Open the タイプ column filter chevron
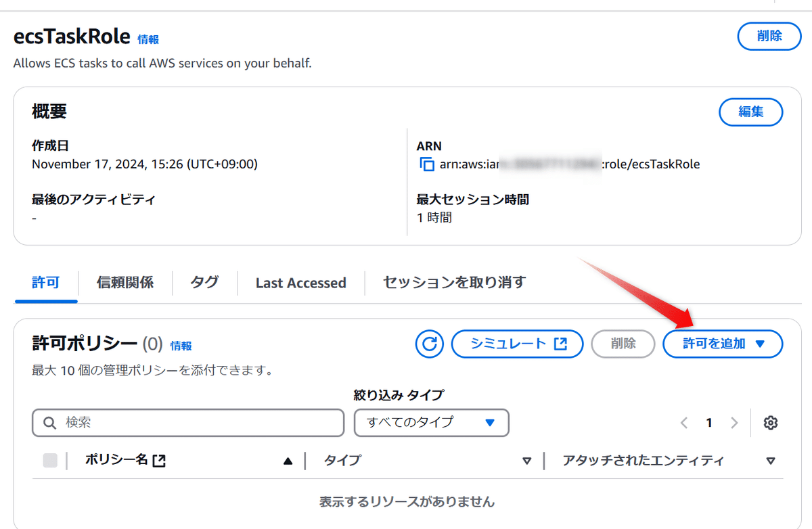The width and height of the screenshot is (812, 529). [527, 461]
